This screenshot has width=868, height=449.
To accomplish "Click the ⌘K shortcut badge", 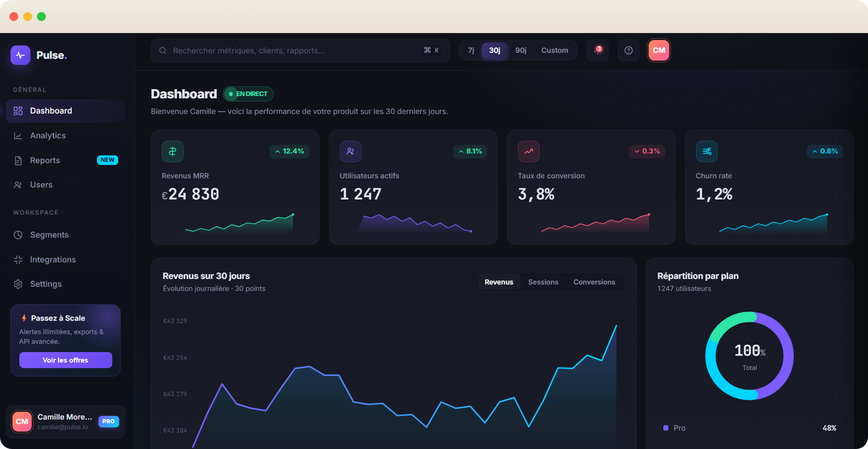I will point(431,50).
